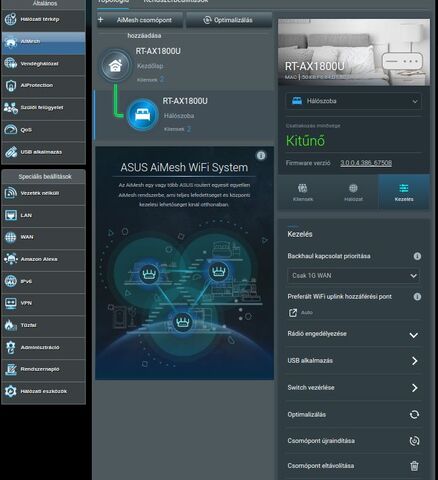Click Backhaul kapcsolat prioritása info icon
The width and height of the screenshot is (438, 480).
pos(417,256)
